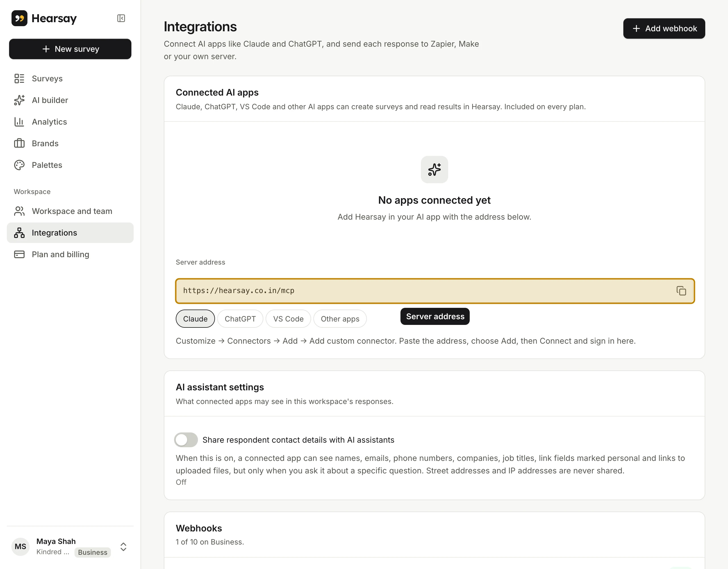Click the Plan and billing card icon
728x569 pixels.
[19, 254]
